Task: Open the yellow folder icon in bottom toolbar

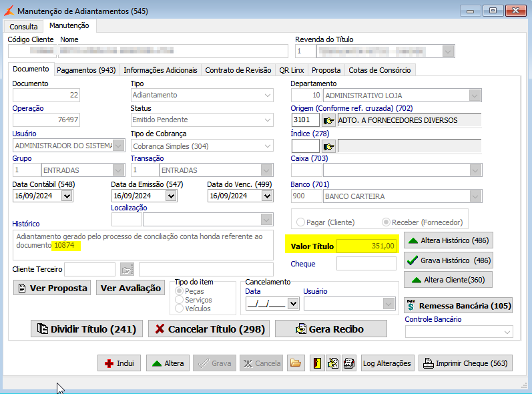Action: 296,363
